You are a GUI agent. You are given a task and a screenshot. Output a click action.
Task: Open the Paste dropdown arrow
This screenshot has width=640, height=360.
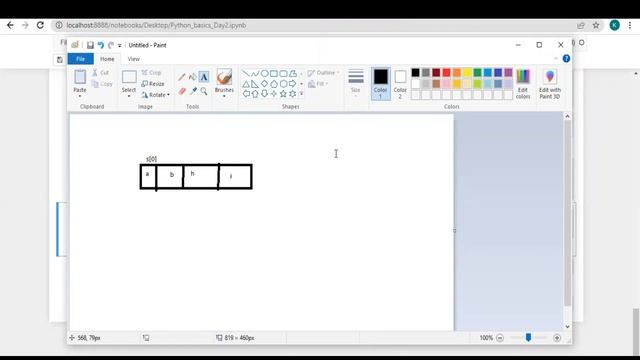coord(80,96)
